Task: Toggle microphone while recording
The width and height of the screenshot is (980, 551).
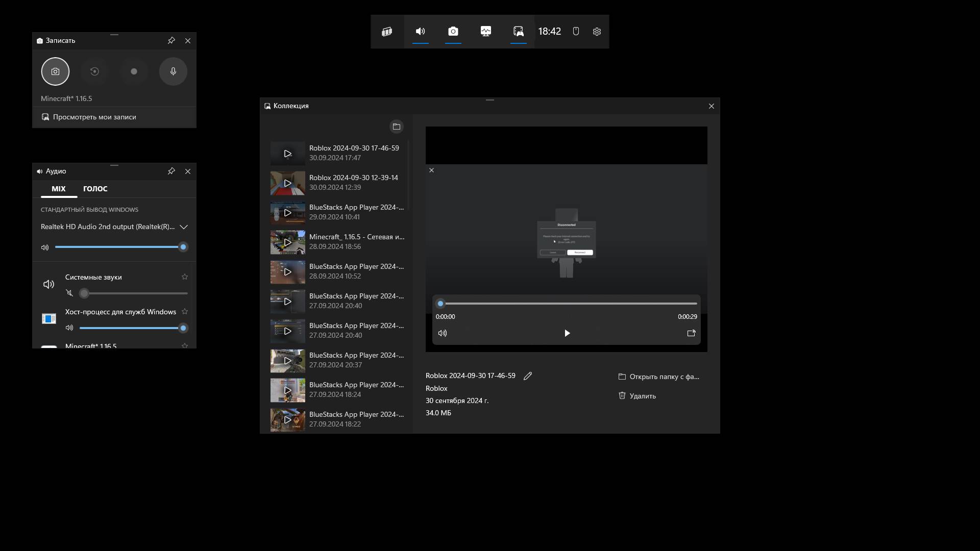Action: (x=173, y=71)
